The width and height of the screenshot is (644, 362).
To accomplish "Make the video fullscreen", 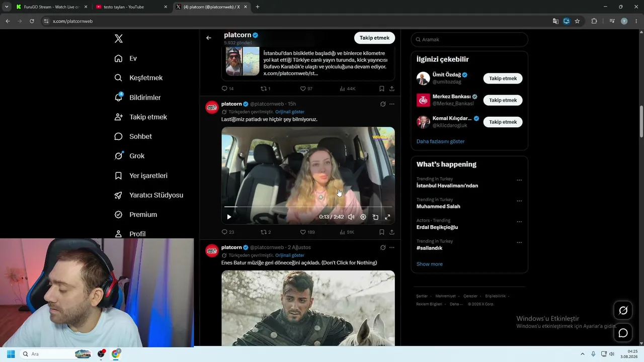I will (387, 217).
